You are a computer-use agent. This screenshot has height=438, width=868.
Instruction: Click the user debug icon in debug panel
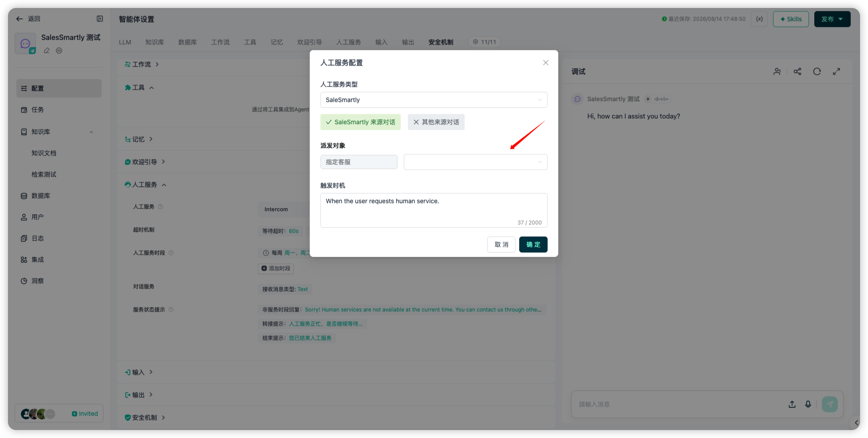(777, 71)
